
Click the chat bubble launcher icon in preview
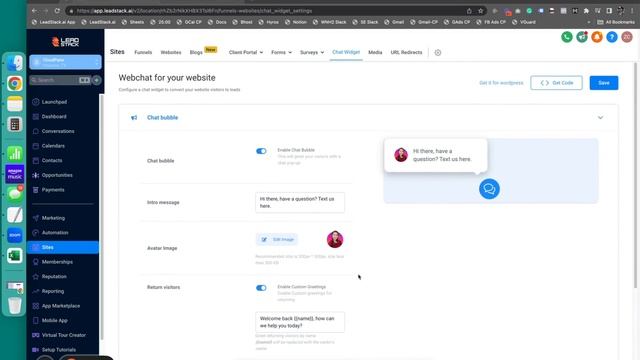pos(489,189)
